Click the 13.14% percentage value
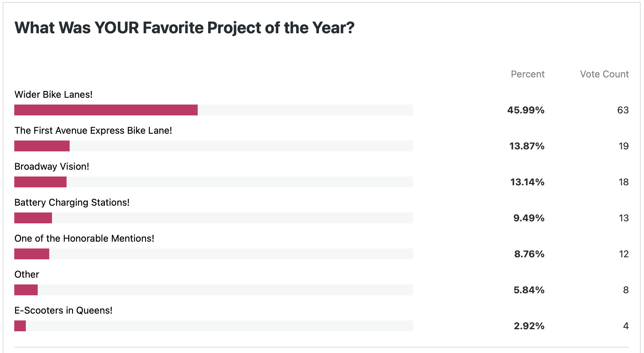 [x=527, y=182]
